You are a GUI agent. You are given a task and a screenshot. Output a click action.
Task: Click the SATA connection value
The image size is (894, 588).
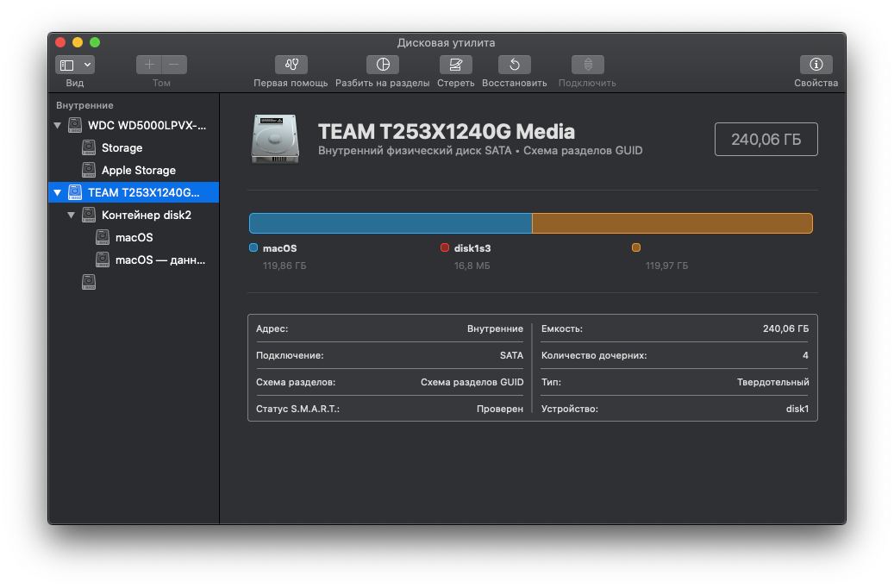[511, 355]
